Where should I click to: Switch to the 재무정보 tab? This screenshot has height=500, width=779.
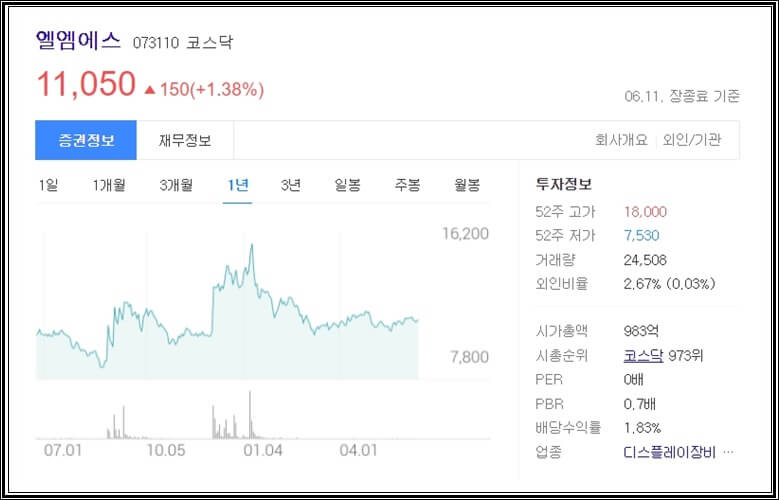point(185,140)
